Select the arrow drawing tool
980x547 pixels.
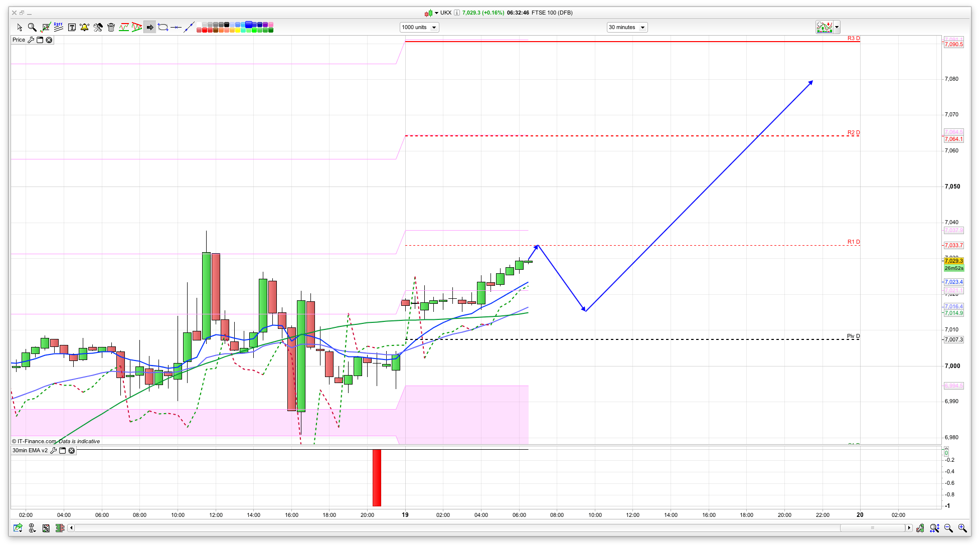(x=149, y=27)
